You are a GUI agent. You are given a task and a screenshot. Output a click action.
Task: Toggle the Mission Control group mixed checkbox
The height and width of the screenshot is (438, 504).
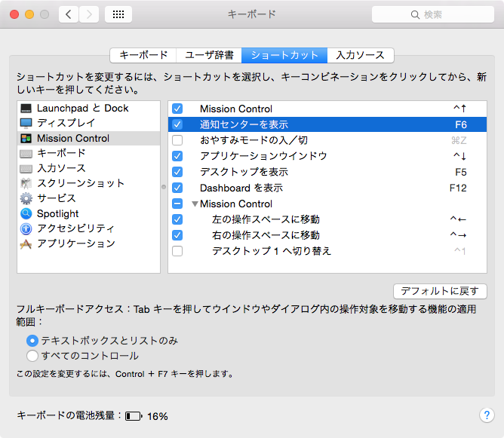177,204
